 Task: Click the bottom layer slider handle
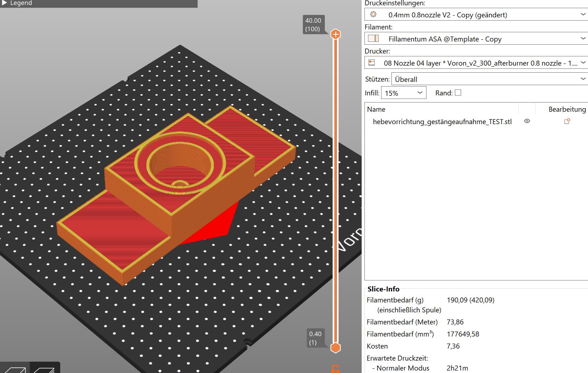(x=335, y=347)
